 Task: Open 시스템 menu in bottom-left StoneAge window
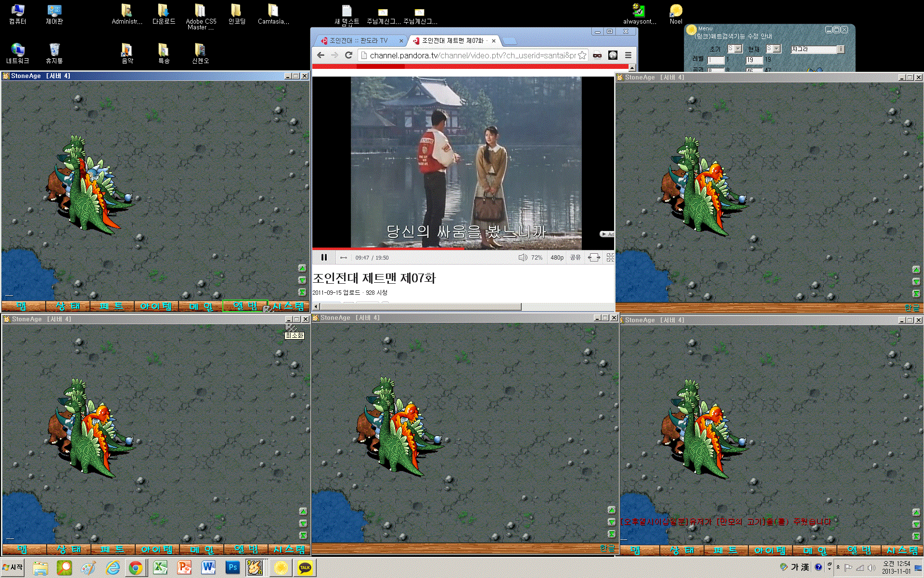(x=289, y=550)
